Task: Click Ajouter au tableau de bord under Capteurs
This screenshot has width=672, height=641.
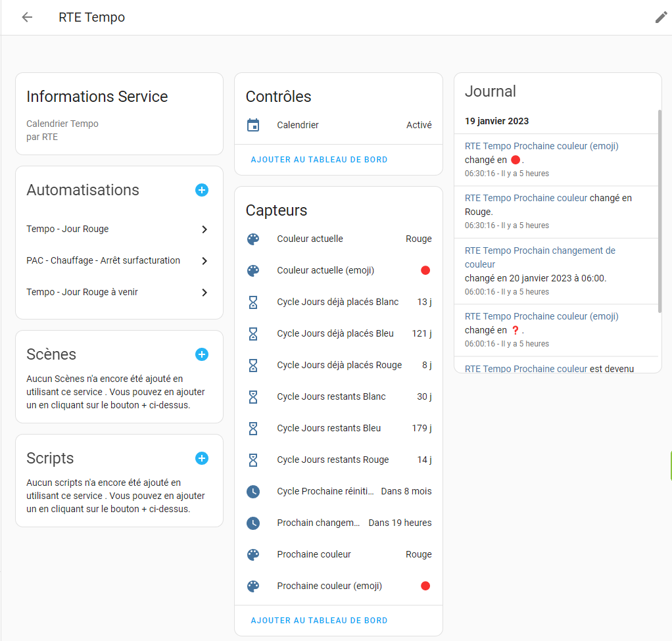Action: pyautogui.click(x=319, y=620)
